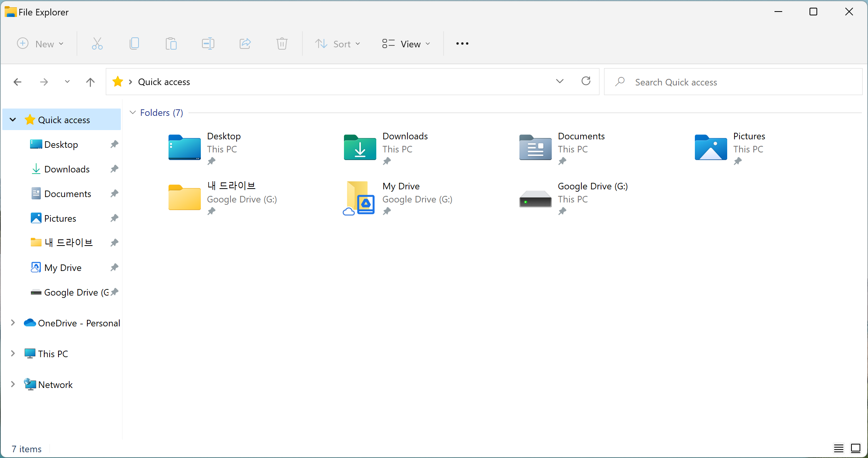
Task: Click the pin beside sidebar Documents
Action: [x=114, y=194]
